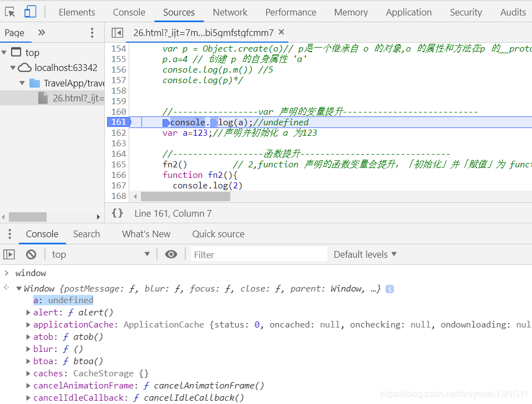Select the 26.html file in tree
The image size is (532, 404).
coord(52,98)
